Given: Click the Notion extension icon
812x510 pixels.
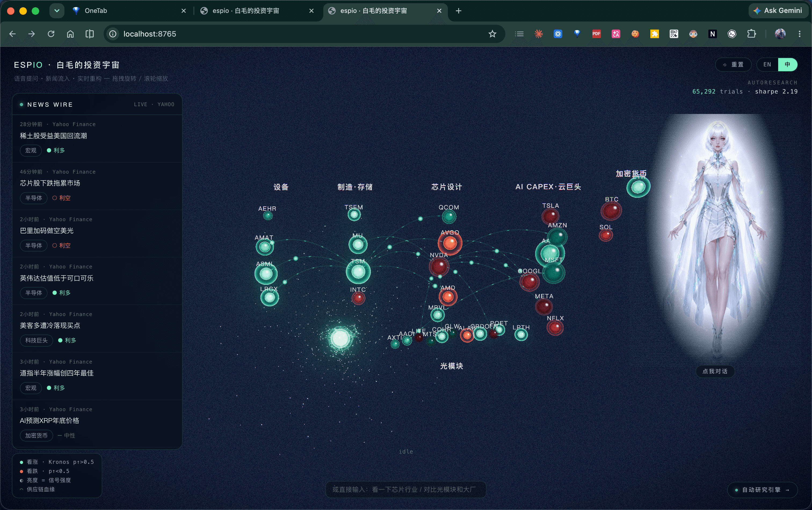Looking at the screenshot, I should tap(713, 34).
